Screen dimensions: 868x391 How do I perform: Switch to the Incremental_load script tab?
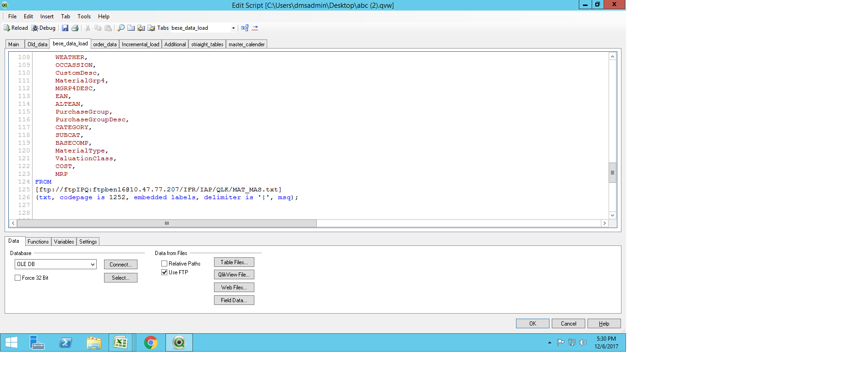coord(141,44)
